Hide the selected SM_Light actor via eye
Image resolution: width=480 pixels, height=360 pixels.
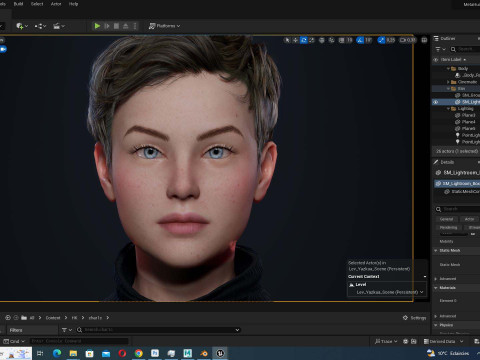[x=435, y=102]
